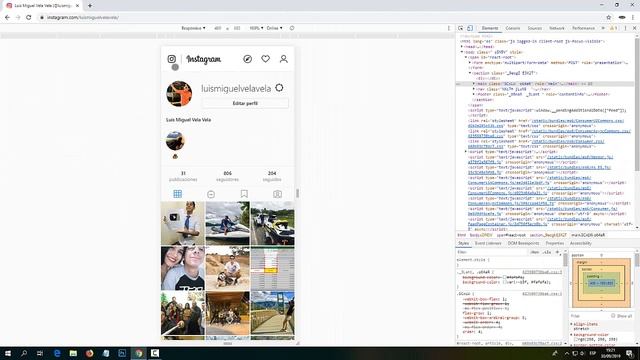Click the Editar perfil button
Image resolution: width=640 pixels, height=360 pixels.
(x=245, y=103)
